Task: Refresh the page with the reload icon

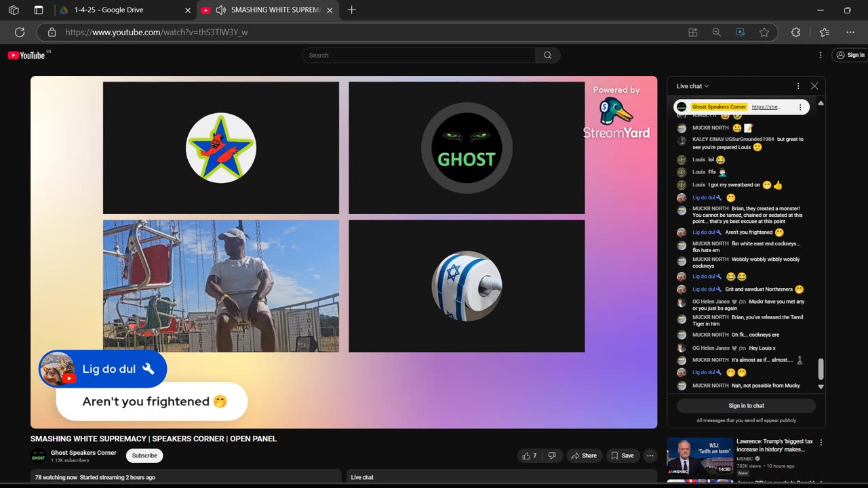Action: tap(20, 32)
